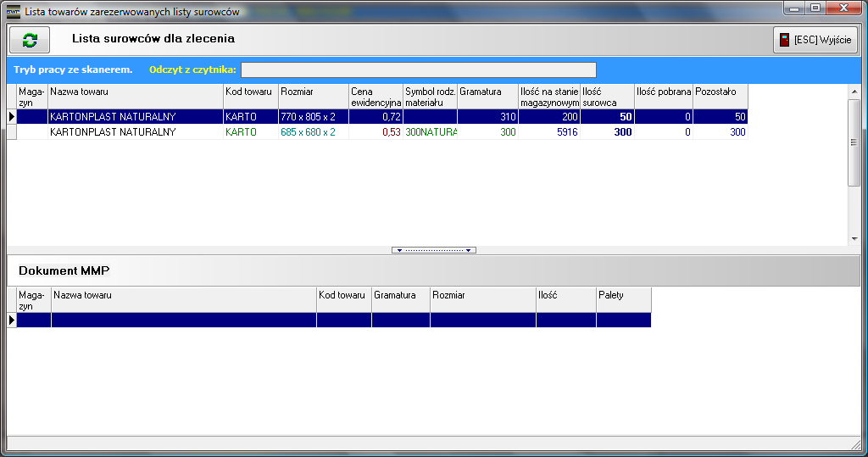Click the Kod towaru column header in upper table
Screen dimensions: 868x457
(250, 96)
